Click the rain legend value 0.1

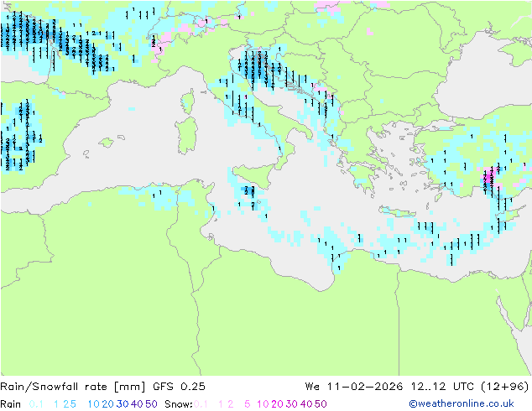[36, 404]
